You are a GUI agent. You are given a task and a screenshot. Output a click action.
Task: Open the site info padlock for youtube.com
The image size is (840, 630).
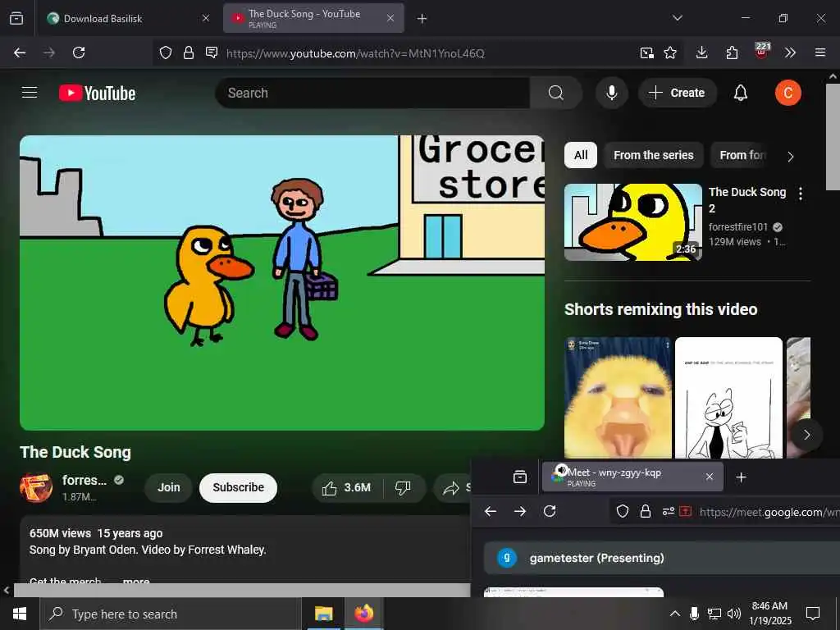coord(188,52)
